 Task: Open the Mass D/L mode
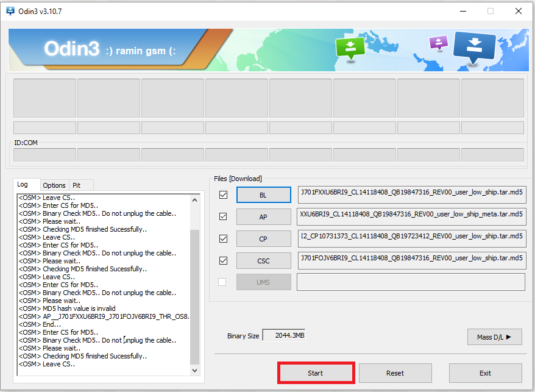[x=494, y=337]
